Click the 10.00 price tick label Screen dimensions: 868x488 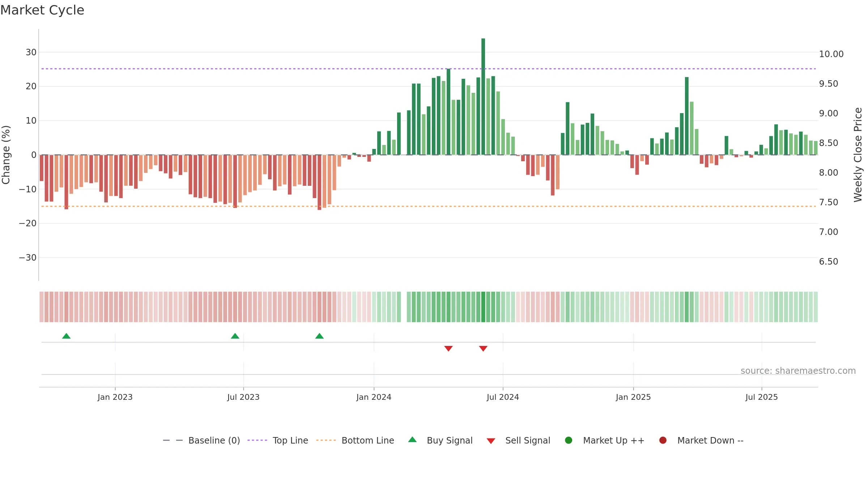(x=831, y=54)
